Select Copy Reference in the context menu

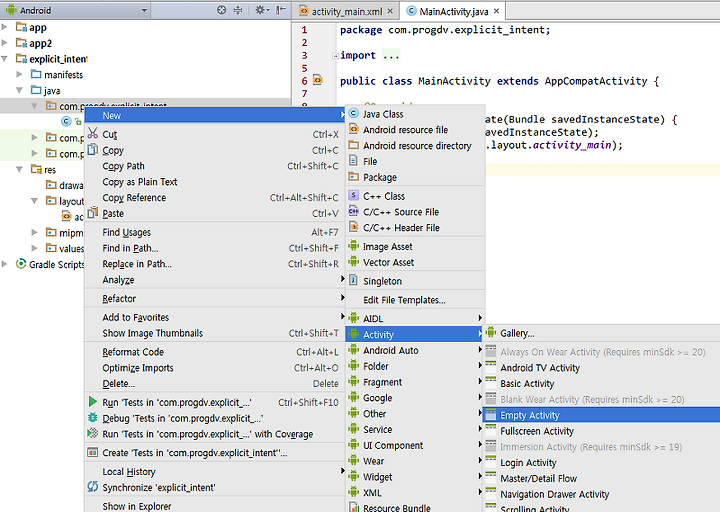(x=215, y=198)
